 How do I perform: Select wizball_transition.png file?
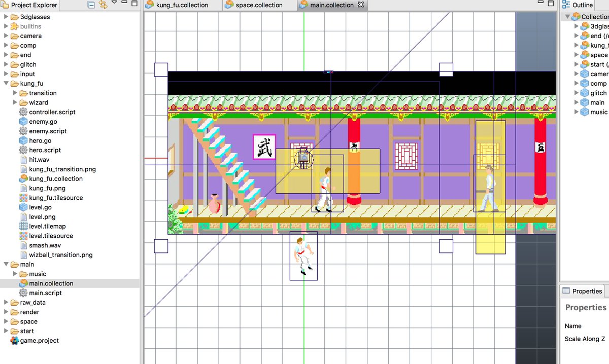click(61, 255)
